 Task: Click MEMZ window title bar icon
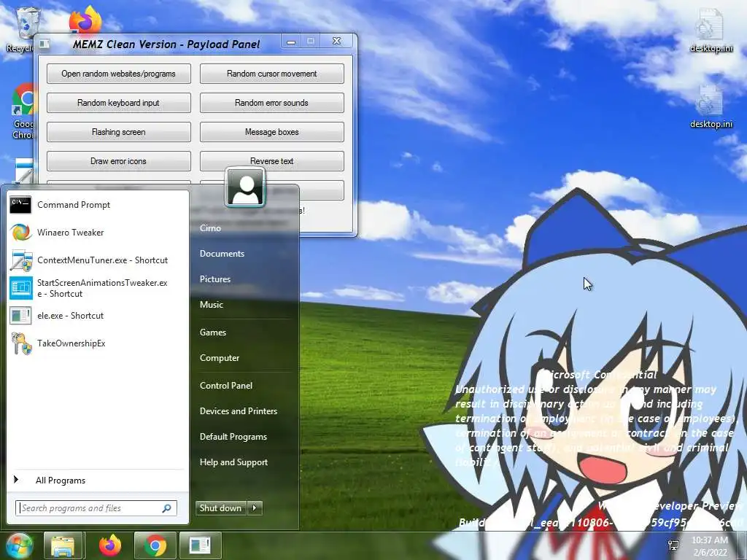[44, 44]
